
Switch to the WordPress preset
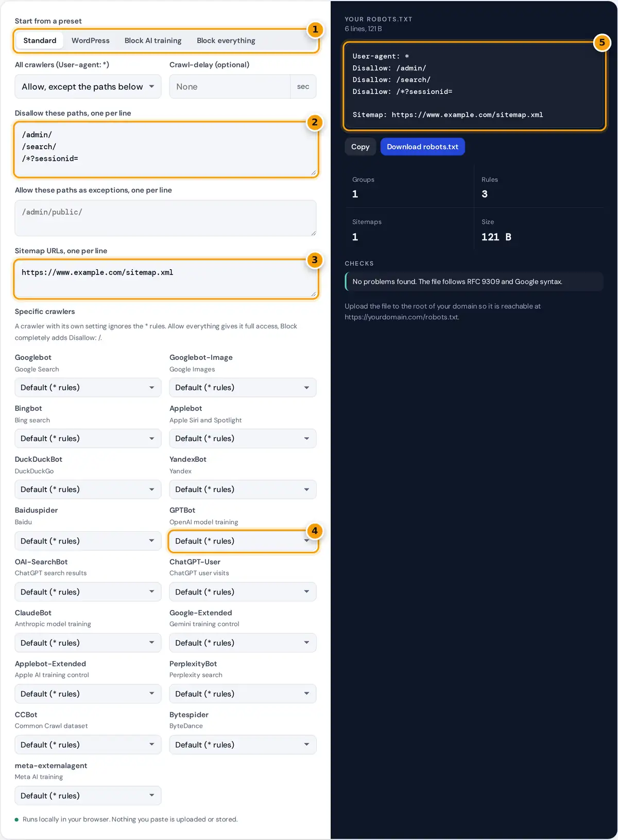[91, 41]
